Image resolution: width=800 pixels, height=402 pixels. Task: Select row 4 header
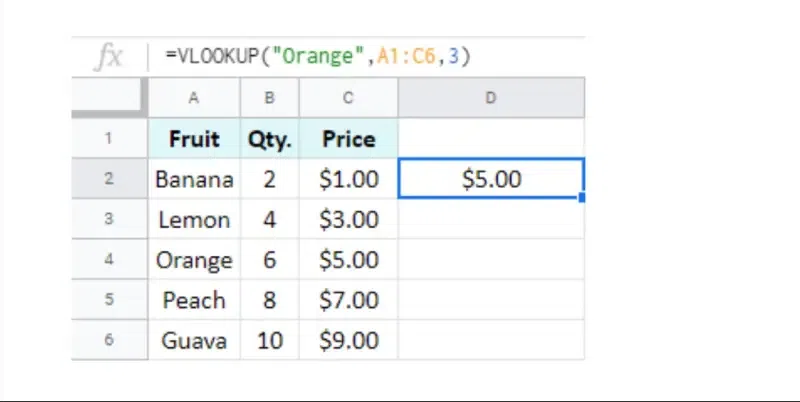(110, 260)
